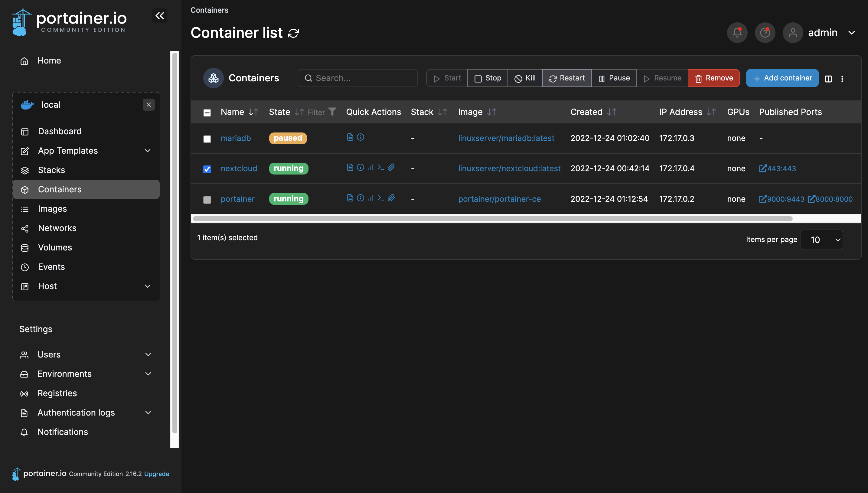The image size is (868, 493).
Task: Open the help question-mark icon
Action: click(765, 32)
